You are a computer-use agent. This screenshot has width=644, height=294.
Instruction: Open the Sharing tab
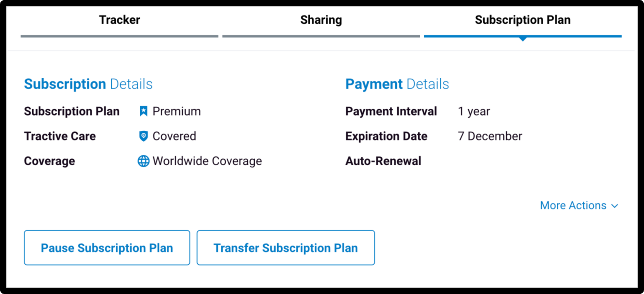[x=321, y=20]
